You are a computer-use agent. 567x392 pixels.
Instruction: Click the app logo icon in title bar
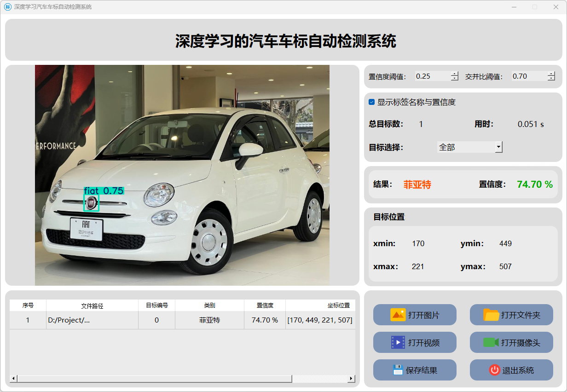[x=7, y=7]
